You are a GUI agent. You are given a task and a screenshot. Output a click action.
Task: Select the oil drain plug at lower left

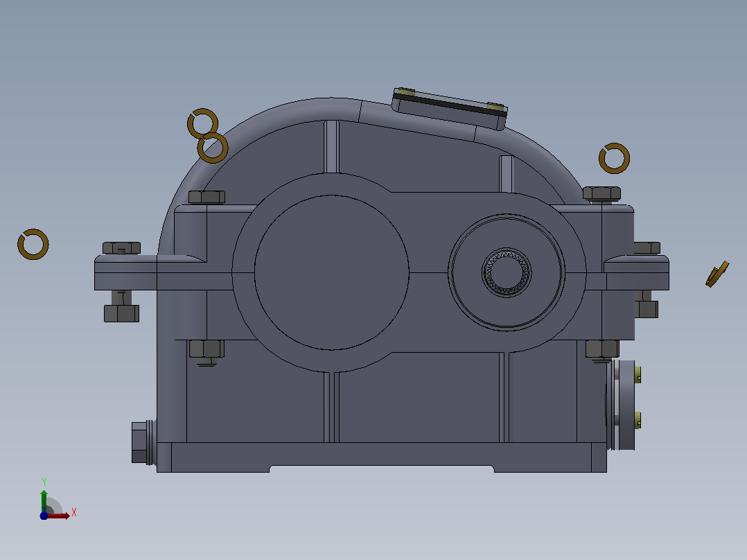click(x=143, y=443)
